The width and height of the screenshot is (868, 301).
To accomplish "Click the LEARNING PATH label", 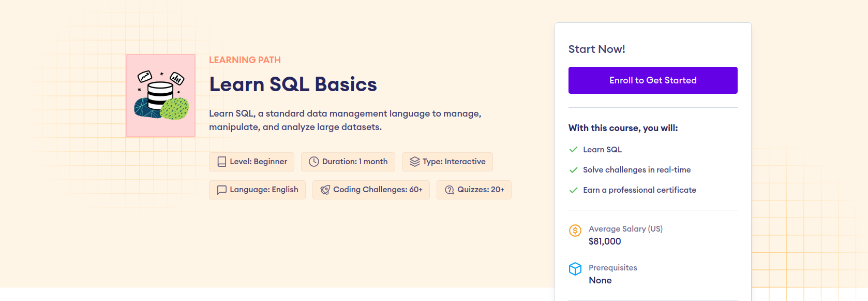I will pos(245,60).
